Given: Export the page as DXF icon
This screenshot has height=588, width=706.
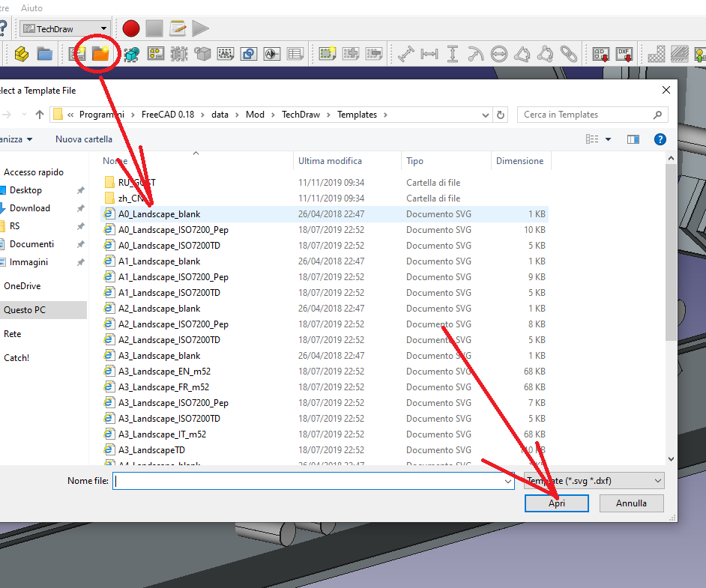Looking at the screenshot, I should click(x=624, y=55).
